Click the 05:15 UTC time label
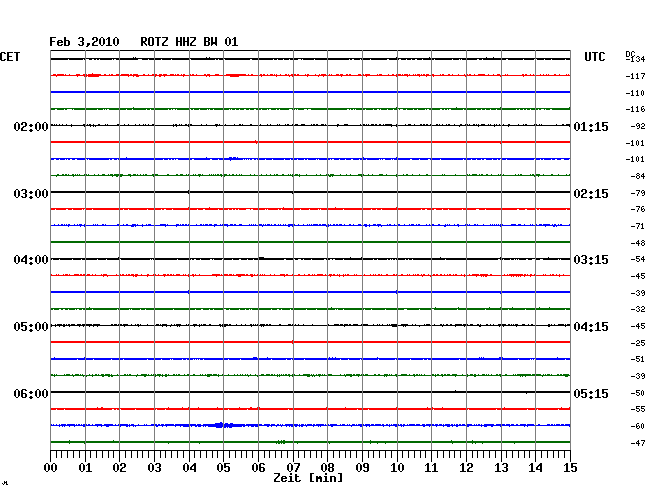650x494 pixels. click(x=591, y=393)
